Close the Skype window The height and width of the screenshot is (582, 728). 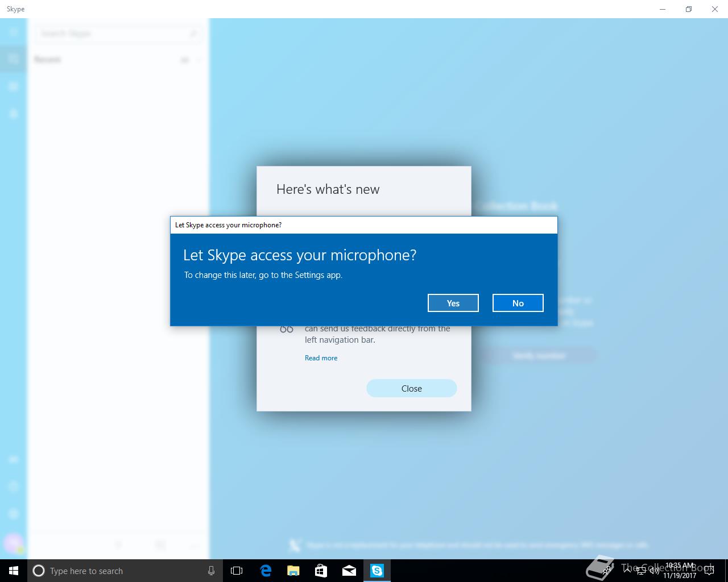[715, 9]
